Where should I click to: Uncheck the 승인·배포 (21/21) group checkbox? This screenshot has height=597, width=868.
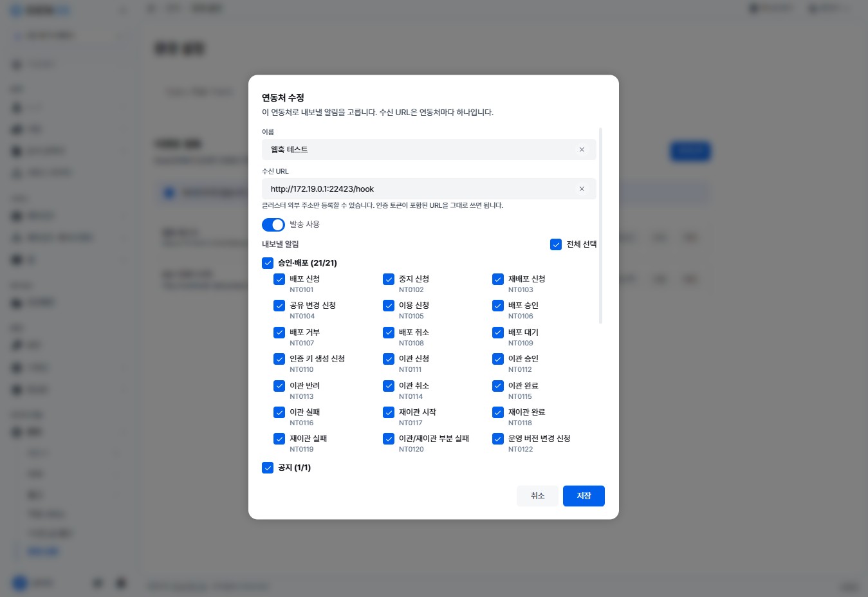(x=268, y=263)
